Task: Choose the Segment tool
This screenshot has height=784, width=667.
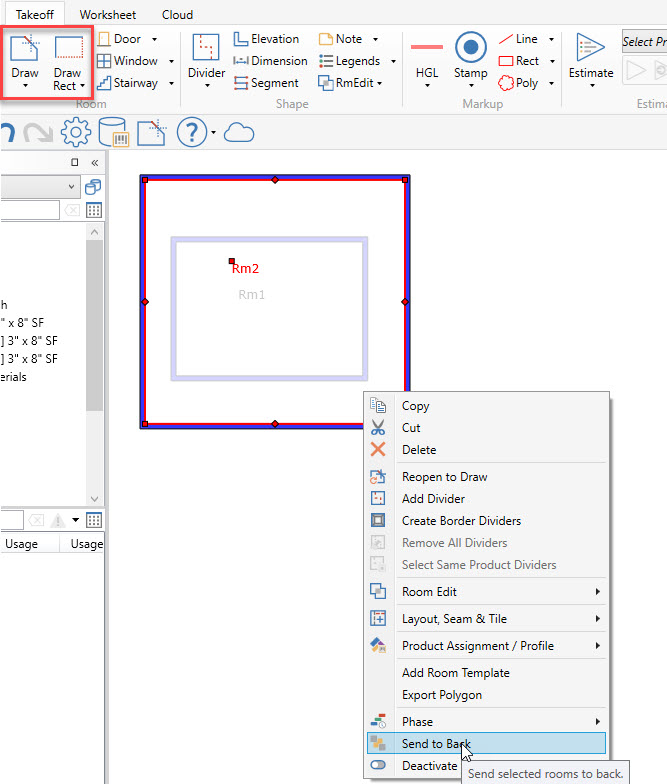Action: coord(266,83)
